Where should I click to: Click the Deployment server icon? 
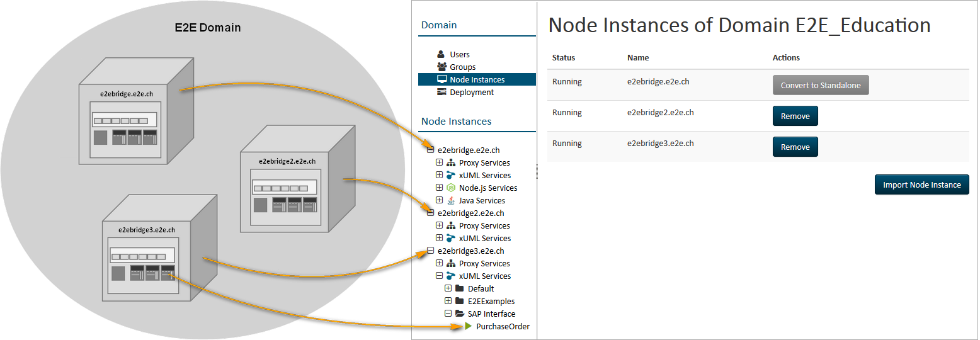(442, 93)
